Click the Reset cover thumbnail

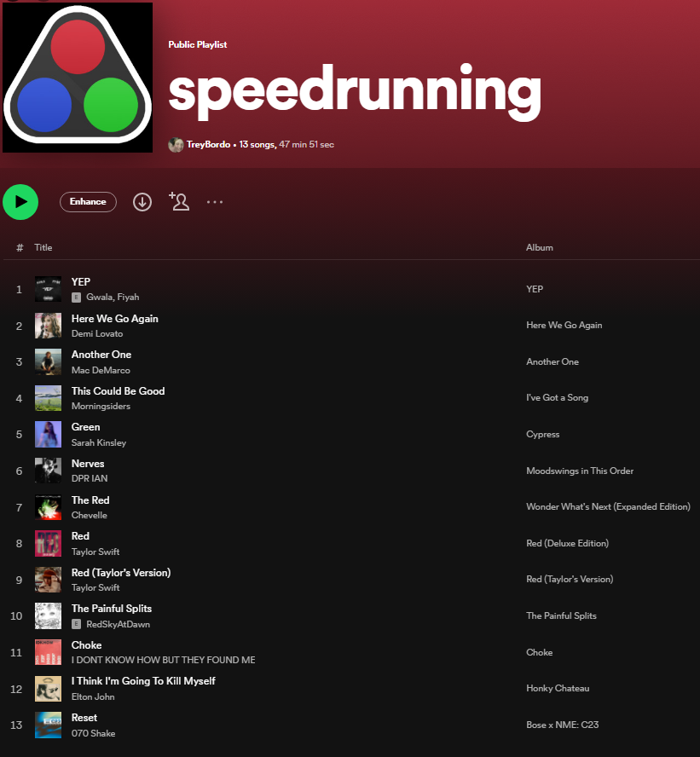coord(49,725)
